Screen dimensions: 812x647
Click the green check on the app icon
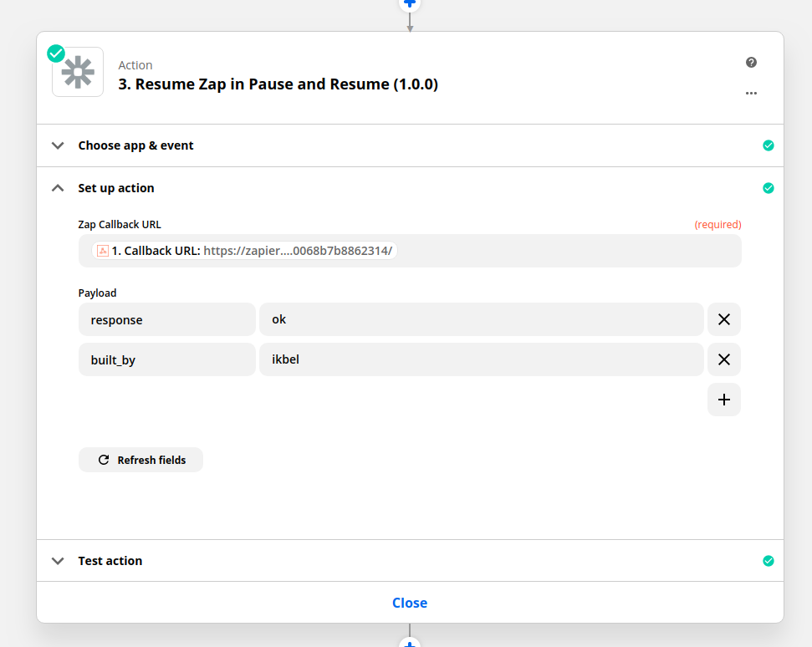tap(56, 53)
